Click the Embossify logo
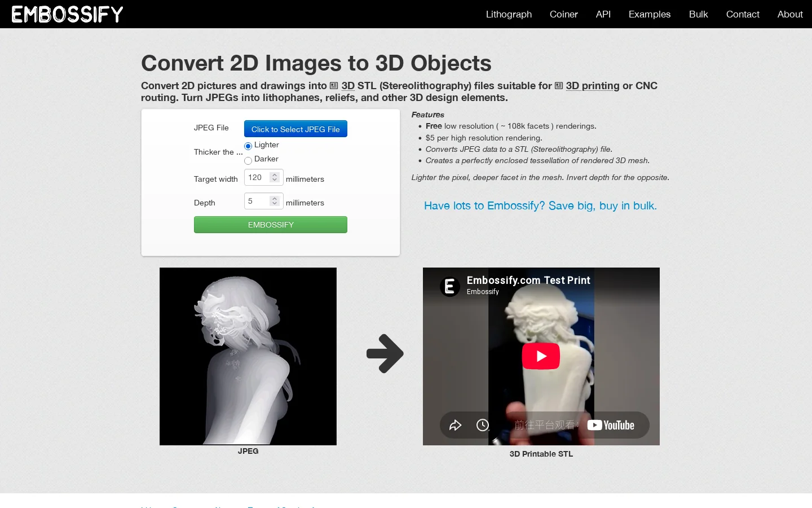Image resolution: width=812 pixels, height=508 pixels. [67, 14]
